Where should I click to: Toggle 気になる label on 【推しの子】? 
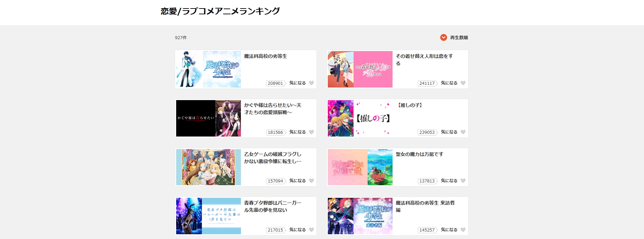coord(449,132)
